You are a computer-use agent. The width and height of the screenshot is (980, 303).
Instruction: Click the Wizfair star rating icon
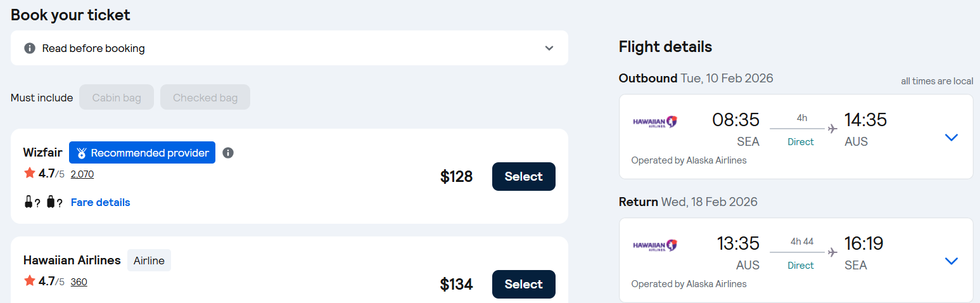30,173
